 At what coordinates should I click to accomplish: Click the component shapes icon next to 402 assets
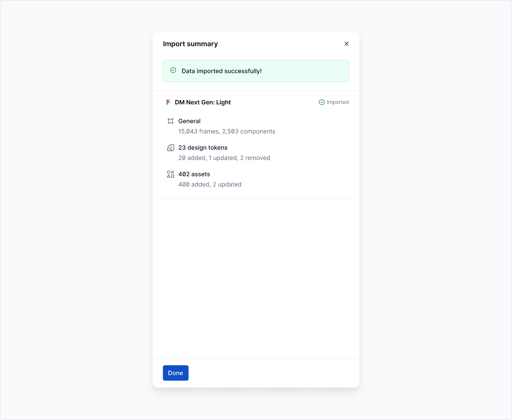click(171, 174)
